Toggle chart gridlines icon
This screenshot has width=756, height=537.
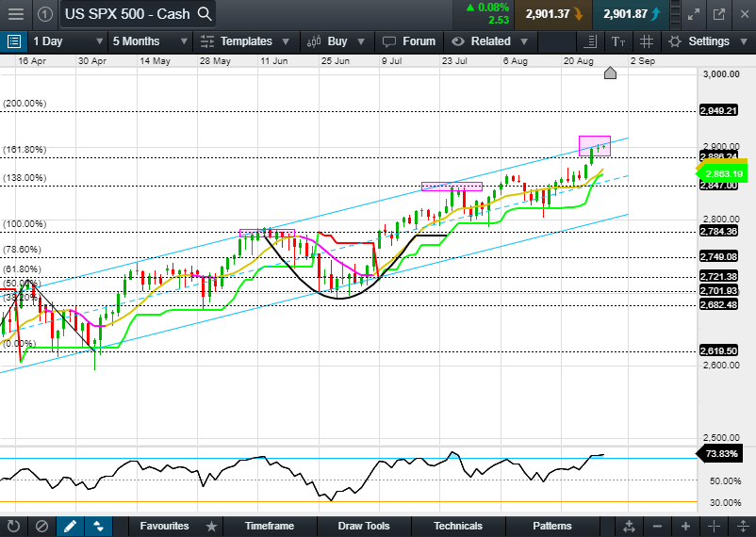coord(647,41)
